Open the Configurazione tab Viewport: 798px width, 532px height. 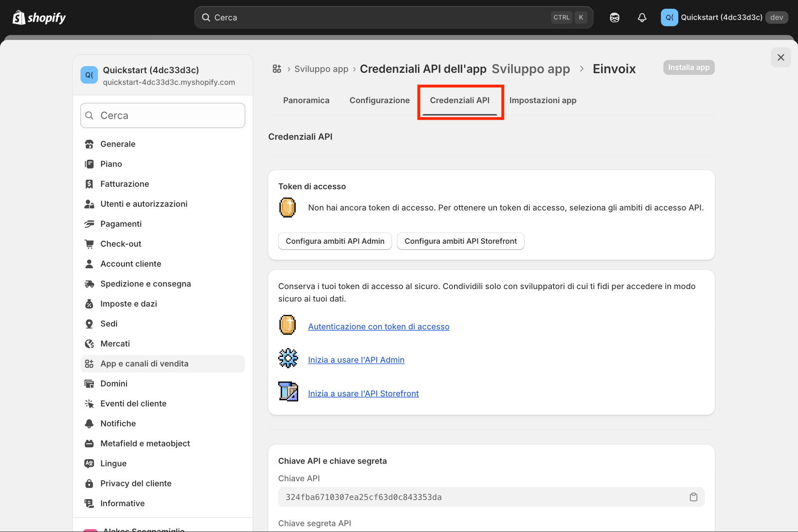pyautogui.click(x=379, y=100)
